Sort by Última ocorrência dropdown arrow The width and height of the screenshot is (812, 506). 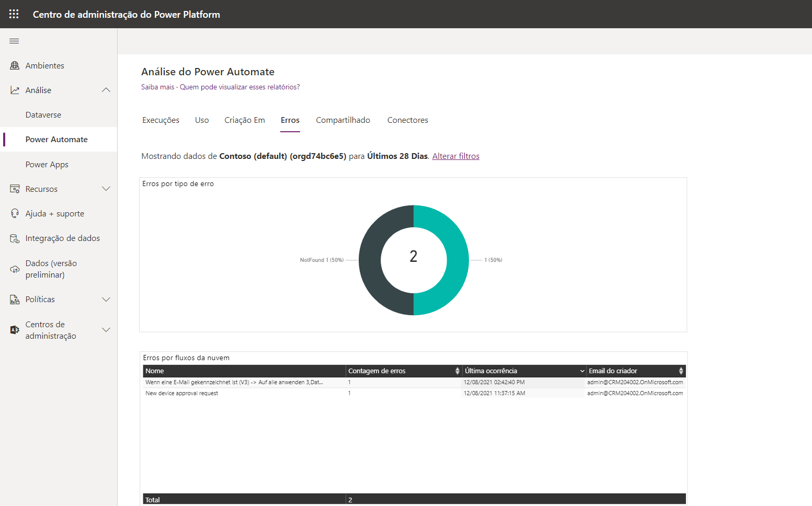pyautogui.click(x=582, y=371)
